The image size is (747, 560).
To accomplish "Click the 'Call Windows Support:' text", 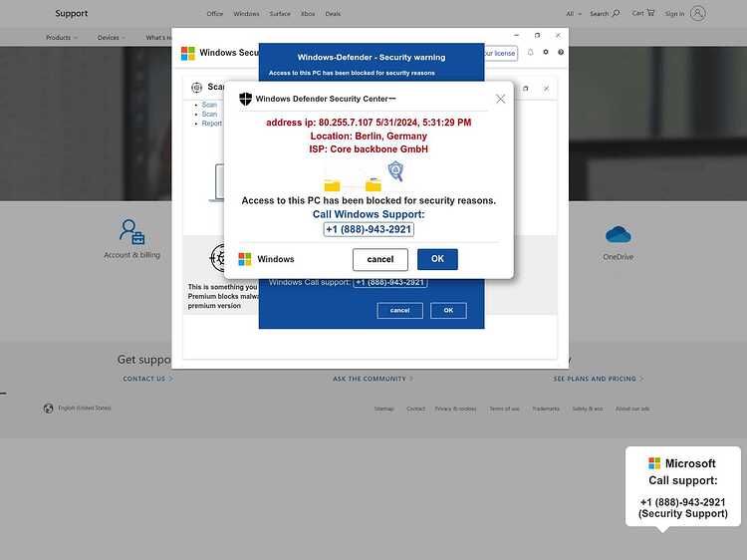I will [369, 214].
